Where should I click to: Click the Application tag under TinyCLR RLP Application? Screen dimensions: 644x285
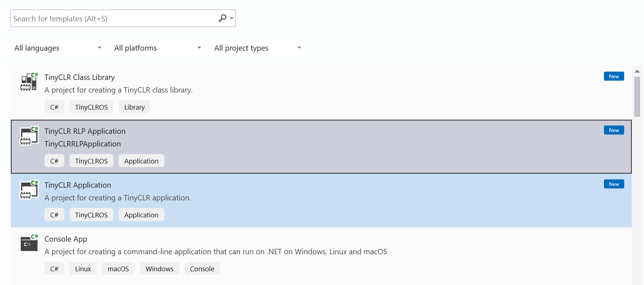141,161
